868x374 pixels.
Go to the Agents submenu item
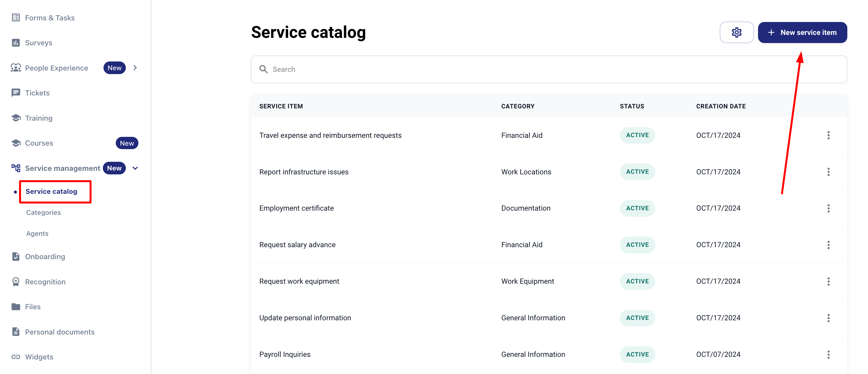(37, 233)
